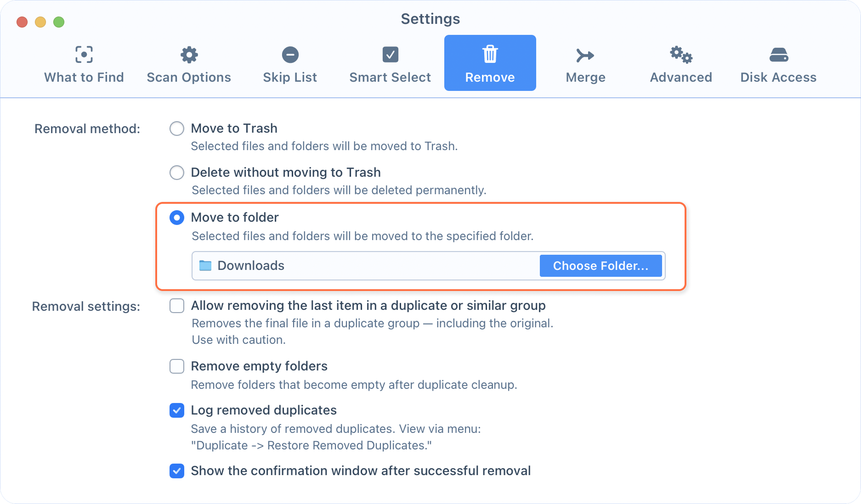The width and height of the screenshot is (861, 504).
Task: Select Delete without moving to Trash radio
Action: coord(177,173)
